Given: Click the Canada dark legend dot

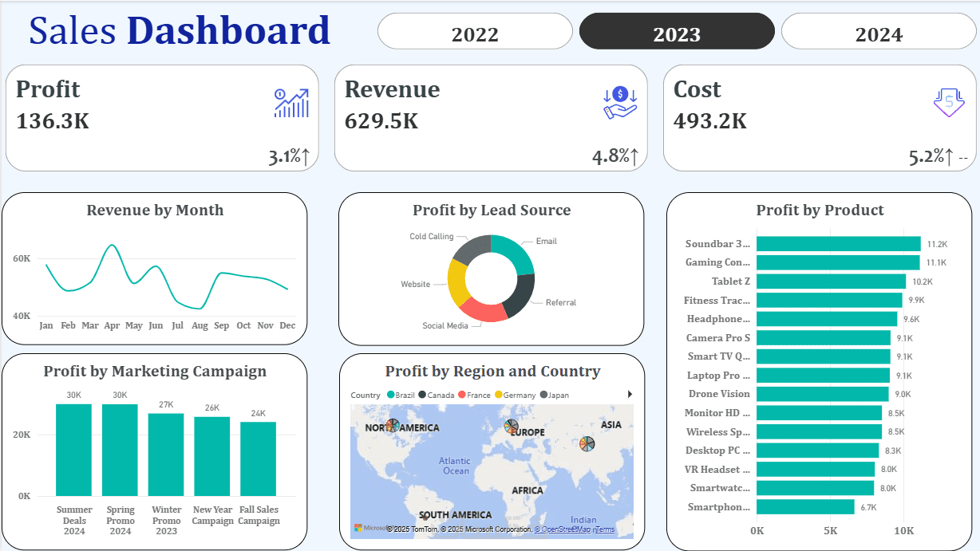Looking at the screenshot, I should coord(421,395).
